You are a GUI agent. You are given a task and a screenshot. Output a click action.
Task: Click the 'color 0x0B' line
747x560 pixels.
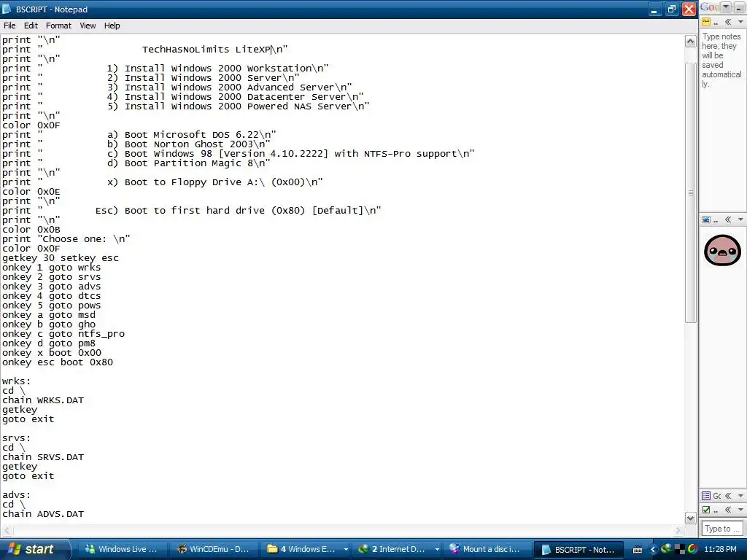tap(31, 230)
